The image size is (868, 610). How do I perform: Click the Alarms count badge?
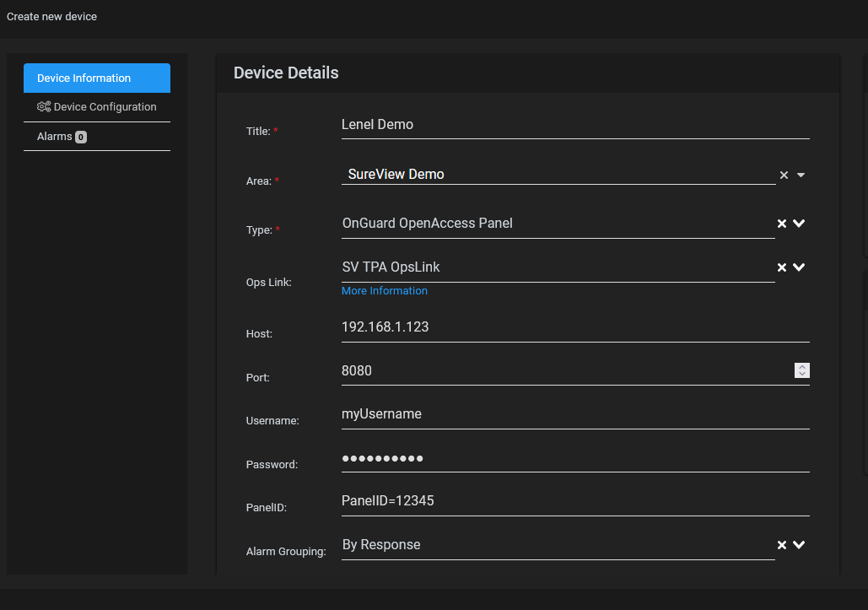pos(81,137)
